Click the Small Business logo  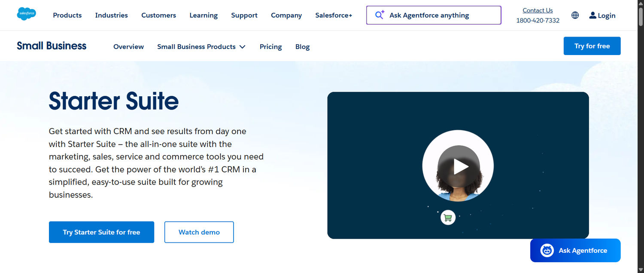pos(51,46)
